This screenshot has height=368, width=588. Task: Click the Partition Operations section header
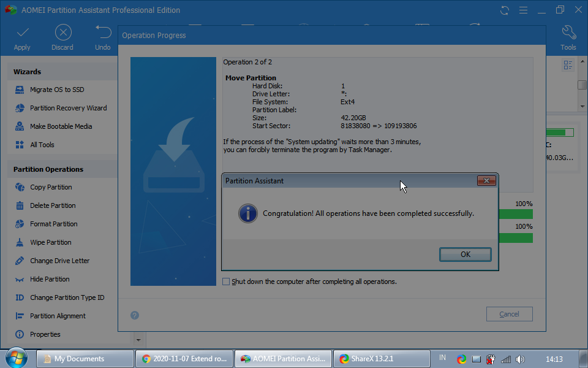pyautogui.click(x=48, y=169)
